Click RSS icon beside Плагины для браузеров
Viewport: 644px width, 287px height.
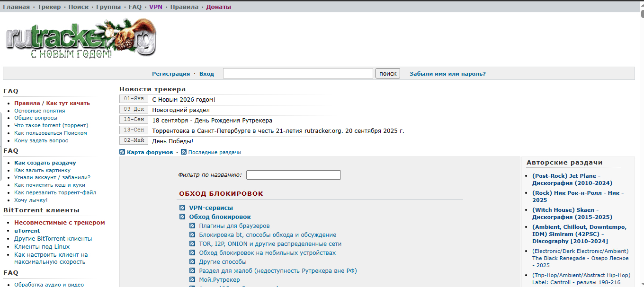click(192, 226)
